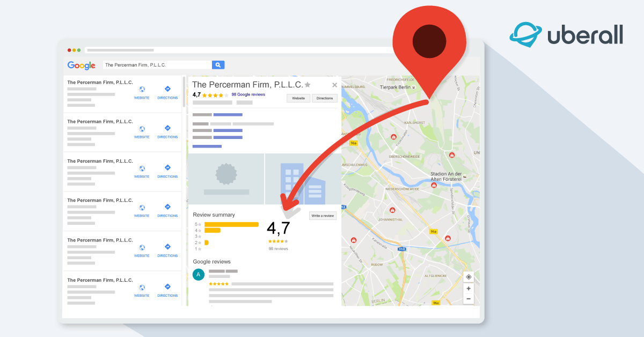Open the WEBSITE globe of the topmost listing

pos(142,90)
